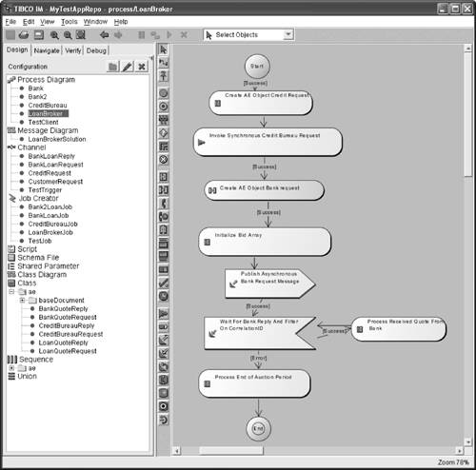The height and width of the screenshot is (470, 476).
Task: Select the CreditBureau process diagram item
Action: tap(48, 106)
